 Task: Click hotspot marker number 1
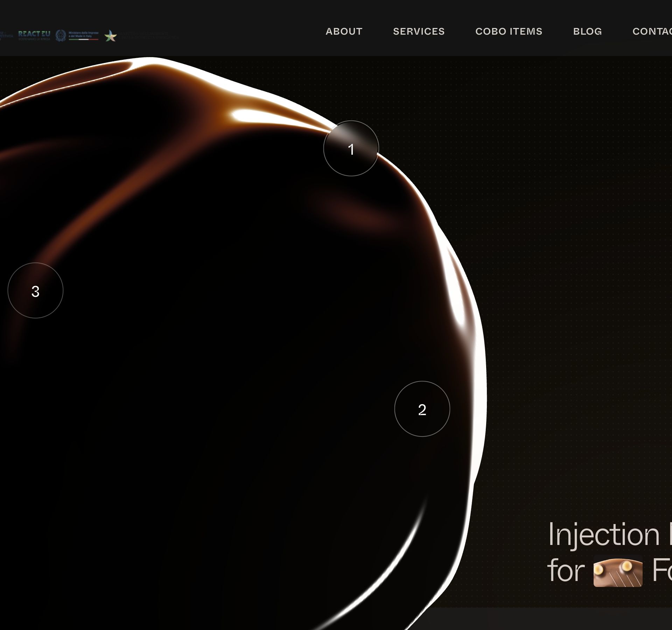tap(351, 148)
